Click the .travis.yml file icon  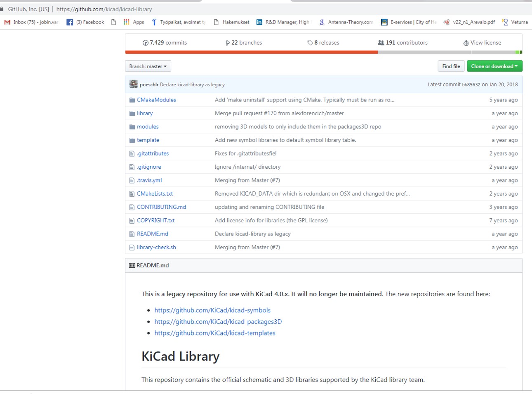click(132, 181)
